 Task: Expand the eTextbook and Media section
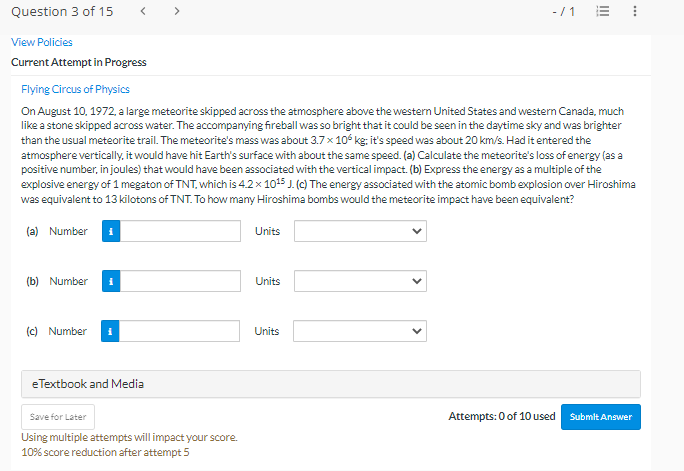pyautogui.click(x=331, y=384)
